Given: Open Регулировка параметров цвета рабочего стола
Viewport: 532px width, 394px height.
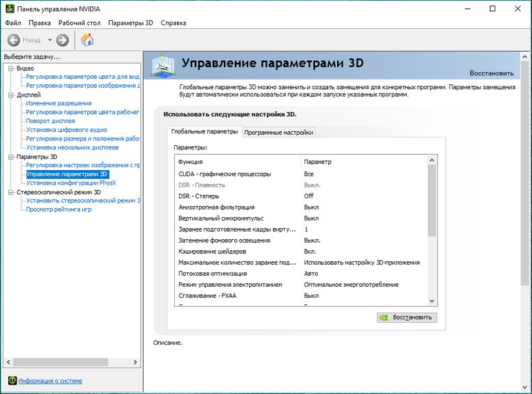Looking at the screenshot, I should click(82, 112).
